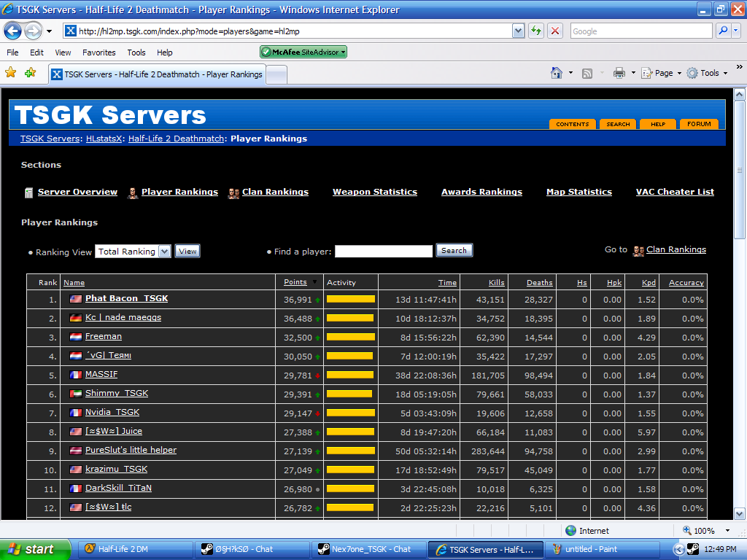747x560 pixels.
Task: Select the TSGK Servers browser tab
Action: tap(157, 74)
